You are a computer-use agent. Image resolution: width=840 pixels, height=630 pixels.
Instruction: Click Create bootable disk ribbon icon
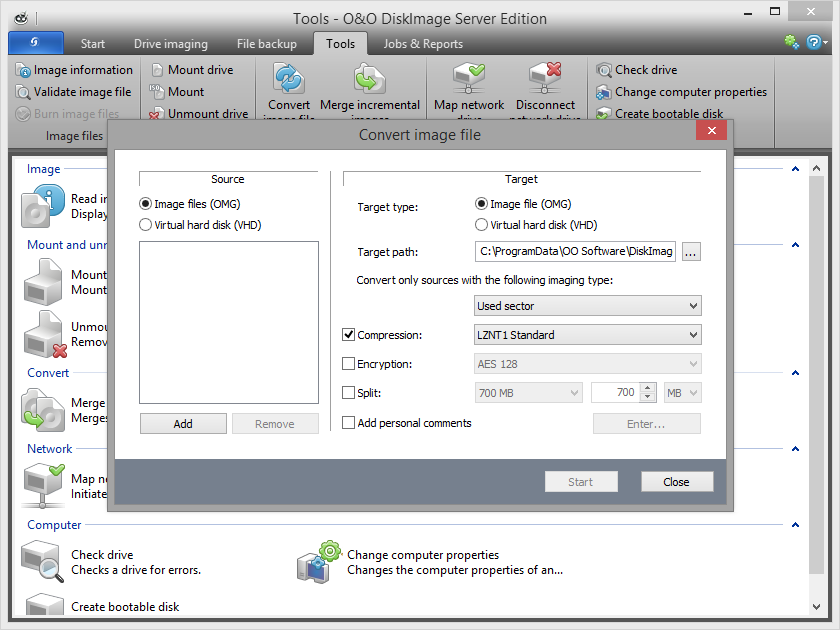click(604, 114)
